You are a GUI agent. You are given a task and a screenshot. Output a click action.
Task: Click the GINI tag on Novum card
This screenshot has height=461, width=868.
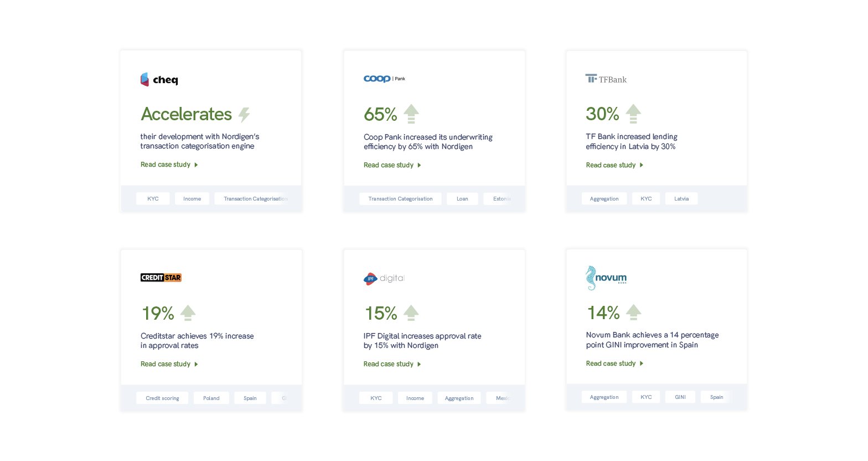[x=680, y=397]
